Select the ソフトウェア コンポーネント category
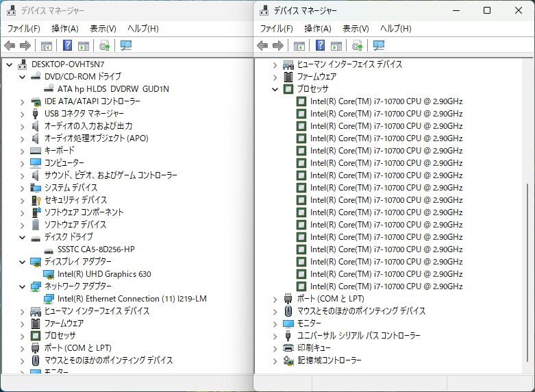 coord(84,212)
